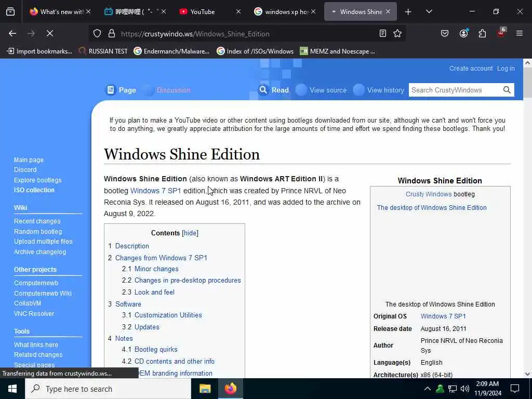Open the volume speaker tray icon

click(x=465, y=389)
